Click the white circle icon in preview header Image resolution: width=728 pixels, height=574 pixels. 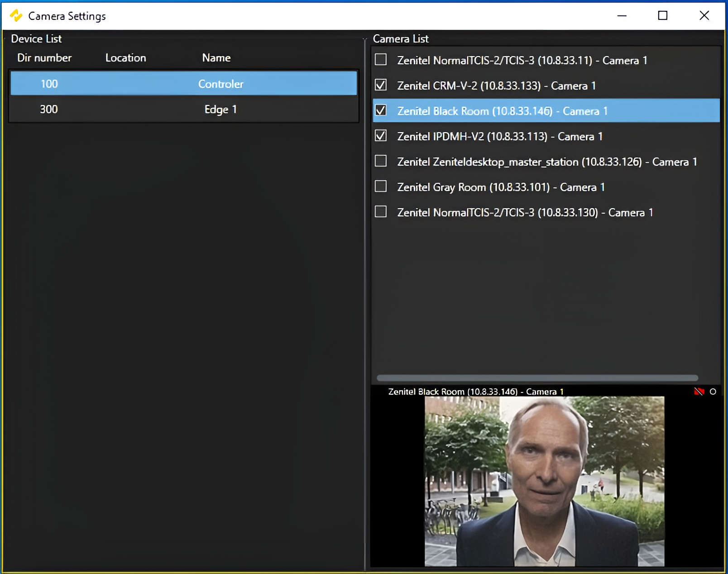pos(713,392)
